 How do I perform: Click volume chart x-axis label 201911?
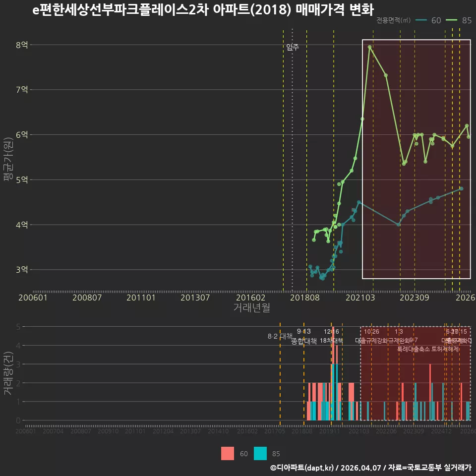(x=330, y=431)
